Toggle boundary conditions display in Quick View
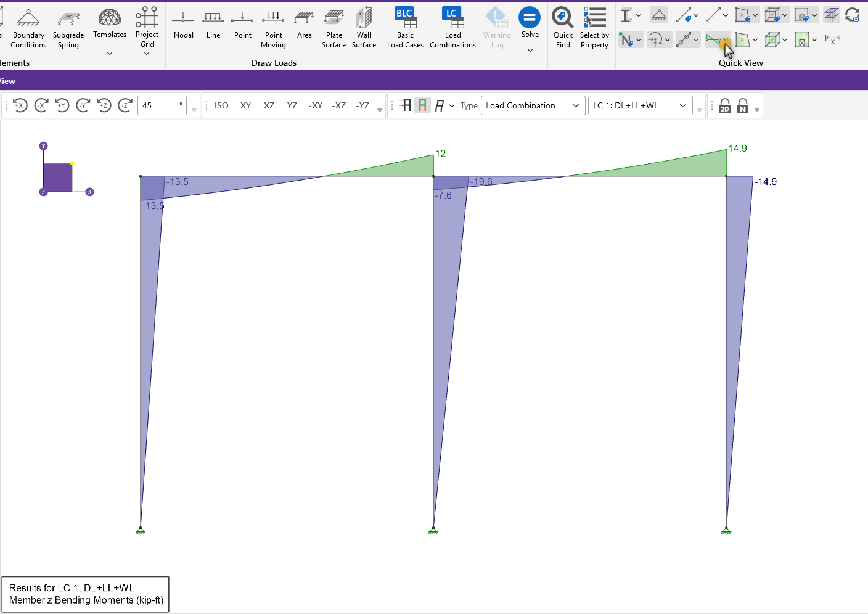The width and height of the screenshot is (868, 614). coord(658,15)
